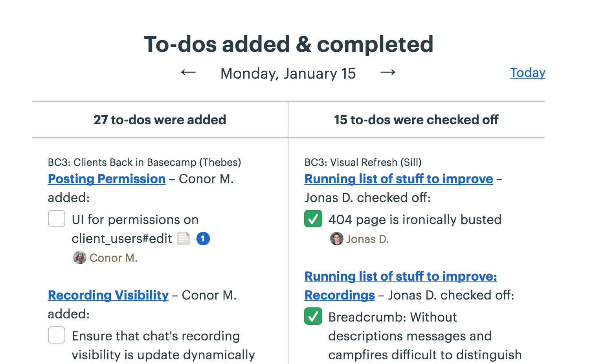
Task: Go to next day with right arrow
Action: tap(388, 72)
